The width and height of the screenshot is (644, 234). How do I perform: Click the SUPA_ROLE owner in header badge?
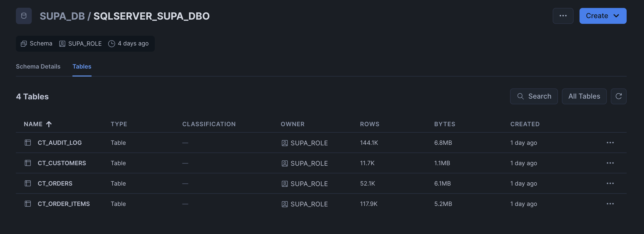coord(85,43)
